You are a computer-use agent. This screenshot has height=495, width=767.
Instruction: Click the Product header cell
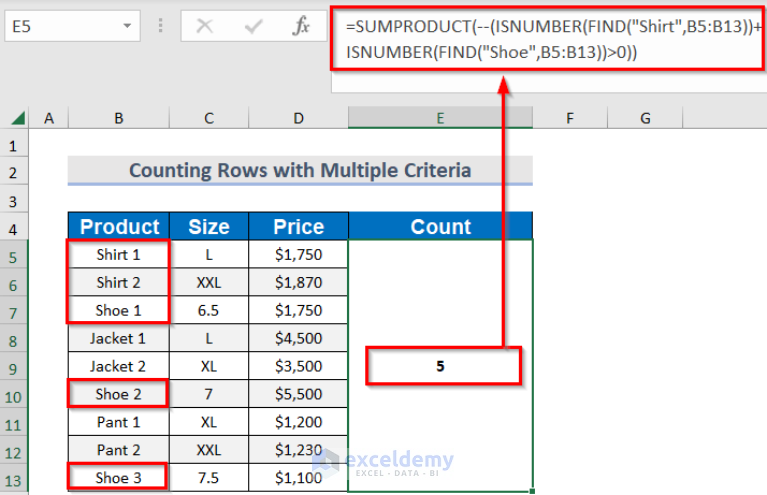(x=119, y=227)
